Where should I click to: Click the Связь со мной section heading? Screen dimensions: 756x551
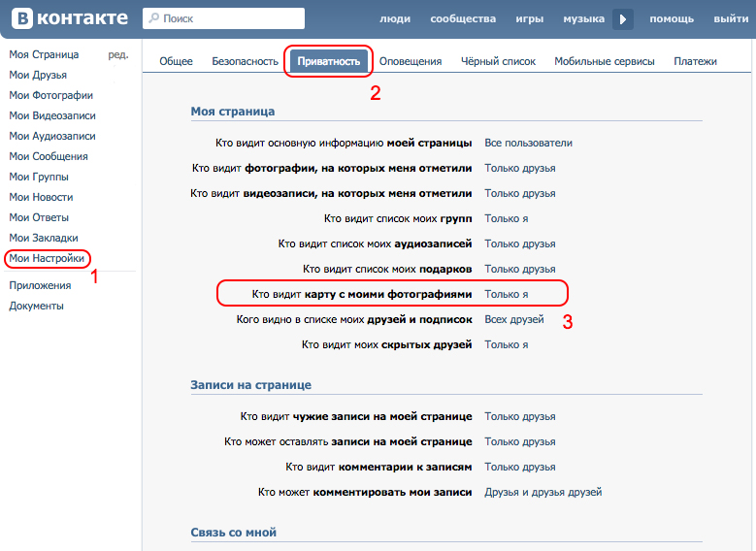(x=233, y=533)
